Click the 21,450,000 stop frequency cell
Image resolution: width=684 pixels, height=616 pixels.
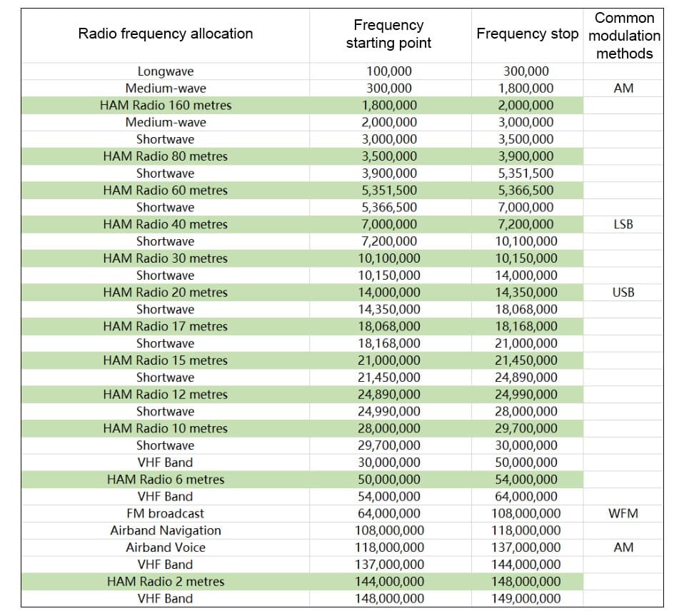526,360
